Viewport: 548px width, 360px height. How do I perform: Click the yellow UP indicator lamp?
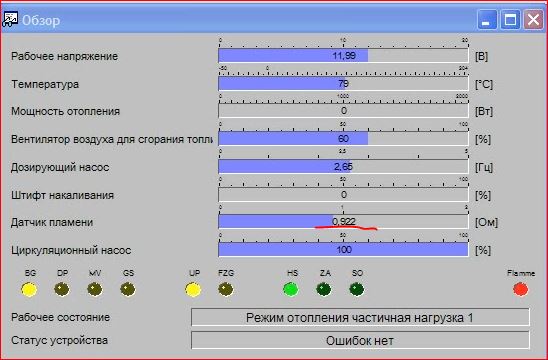(193, 289)
